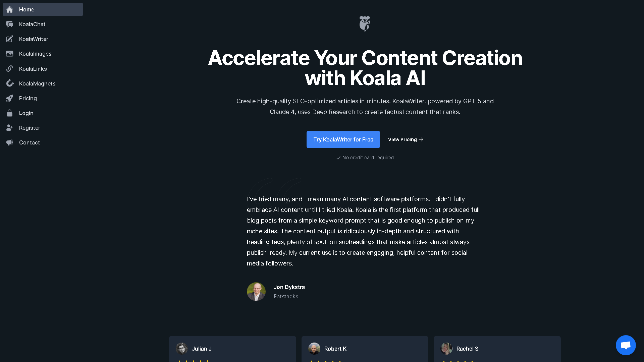Open KoalaLinks via its link icon

pyautogui.click(x=9, y=68)
